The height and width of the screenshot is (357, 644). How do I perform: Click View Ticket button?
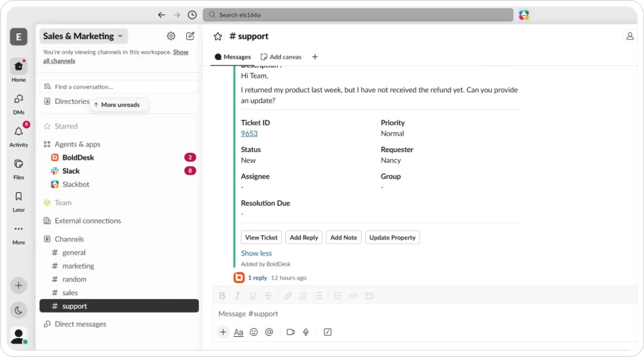(x=261, y=238)
